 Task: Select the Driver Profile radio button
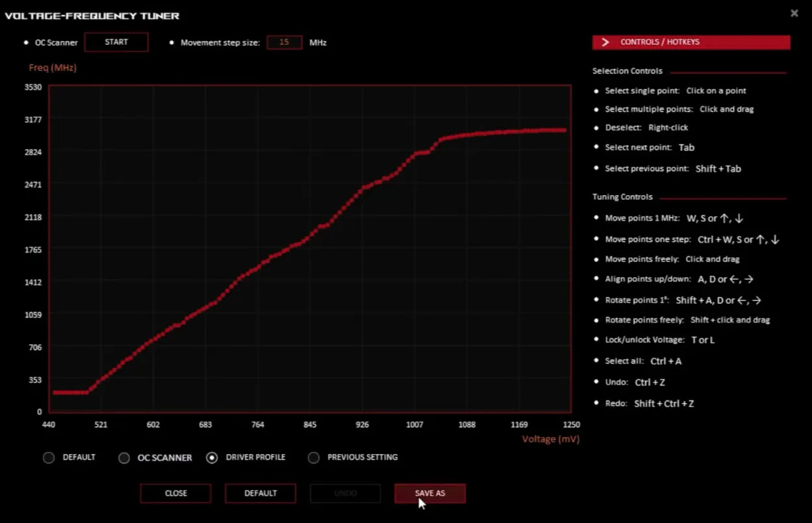(212, 458)
